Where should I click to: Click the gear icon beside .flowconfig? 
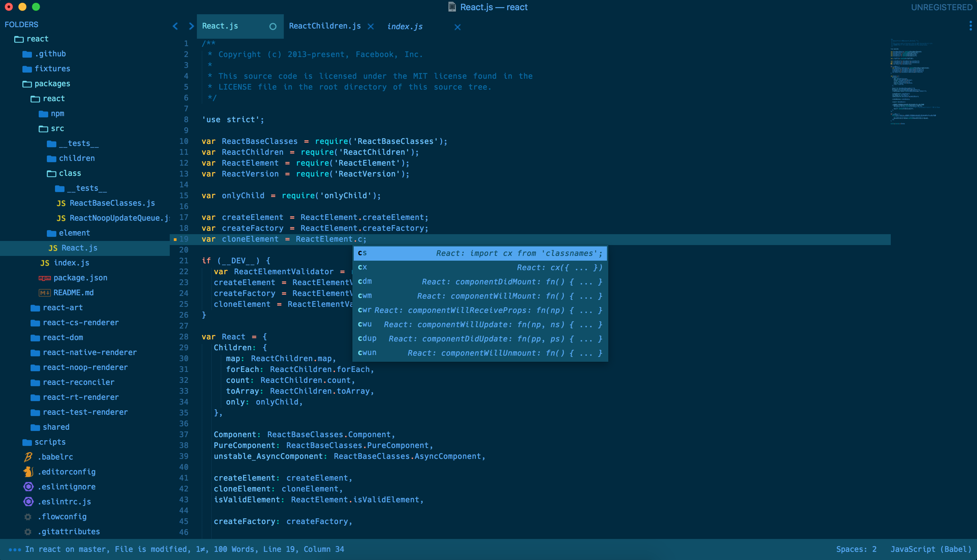(28, 517)
